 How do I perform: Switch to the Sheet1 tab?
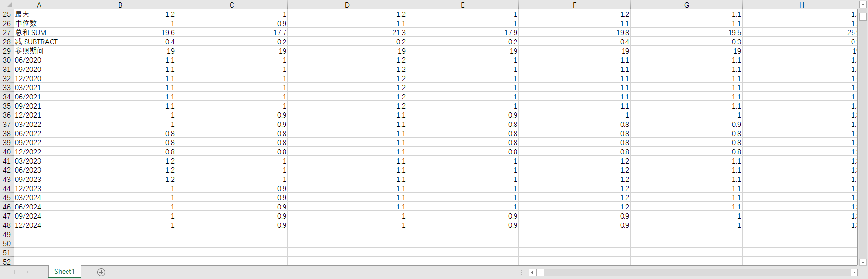click(x=65, y=272)
